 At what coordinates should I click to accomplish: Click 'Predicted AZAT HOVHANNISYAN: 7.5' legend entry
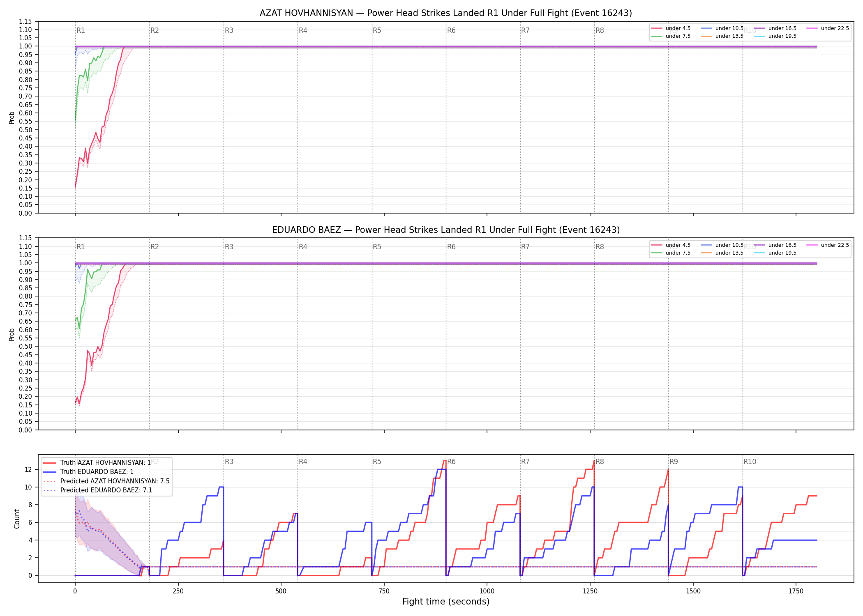(106, 481)
